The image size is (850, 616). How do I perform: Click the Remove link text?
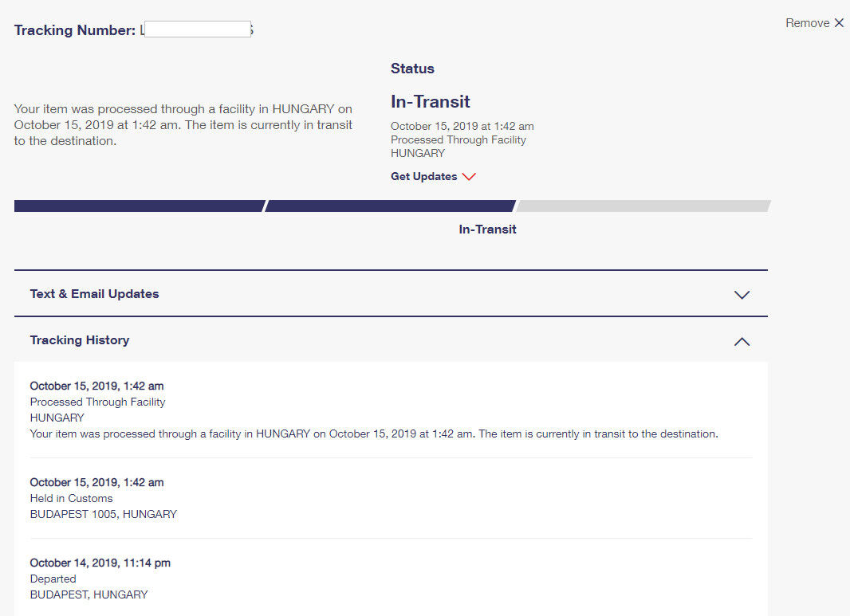point(807,23)
